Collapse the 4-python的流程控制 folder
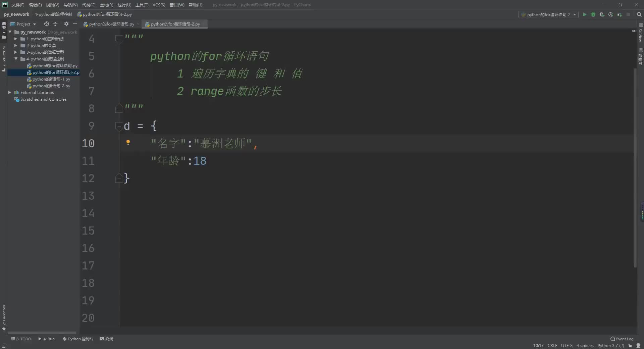644x349 pixels. coord(16,59)
